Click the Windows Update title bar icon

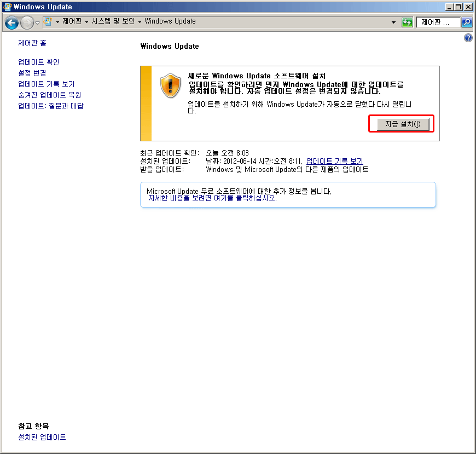[x=7, y=7]
